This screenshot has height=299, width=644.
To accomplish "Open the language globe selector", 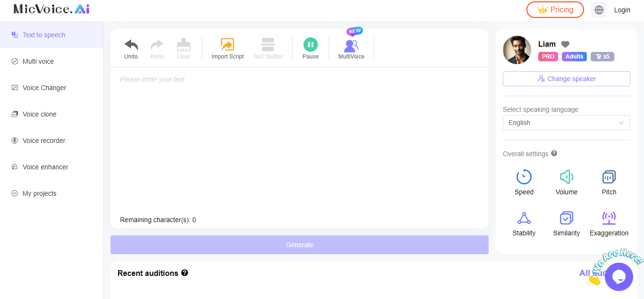I will [599, 9].
